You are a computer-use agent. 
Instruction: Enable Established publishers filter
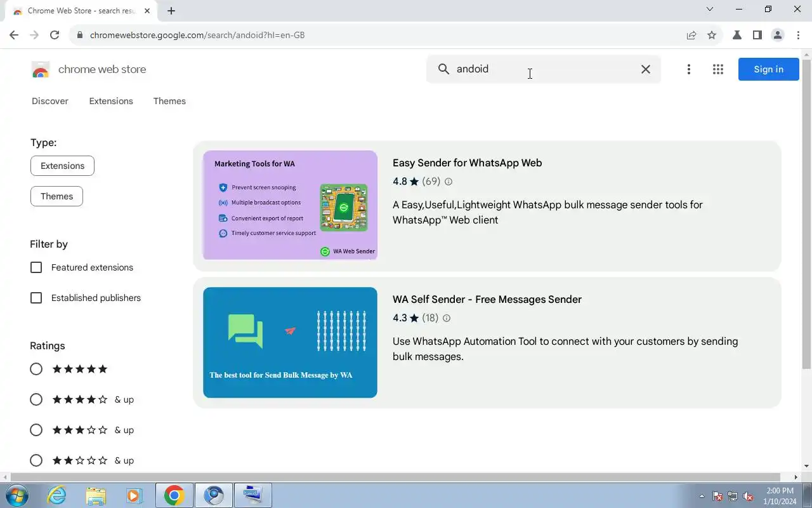[x=36, y=298]
